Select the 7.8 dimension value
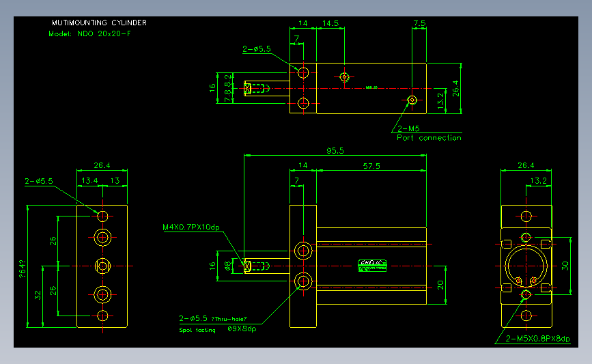This screenshot has width=592, height=364. (227, 96)
